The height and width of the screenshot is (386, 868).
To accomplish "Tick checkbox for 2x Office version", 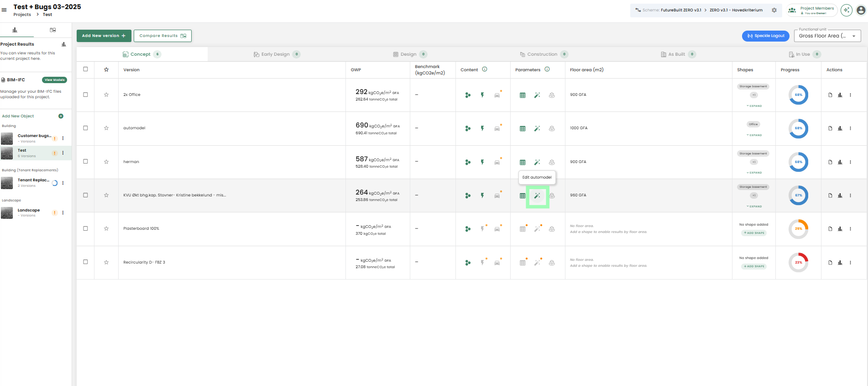I will 85,95.
